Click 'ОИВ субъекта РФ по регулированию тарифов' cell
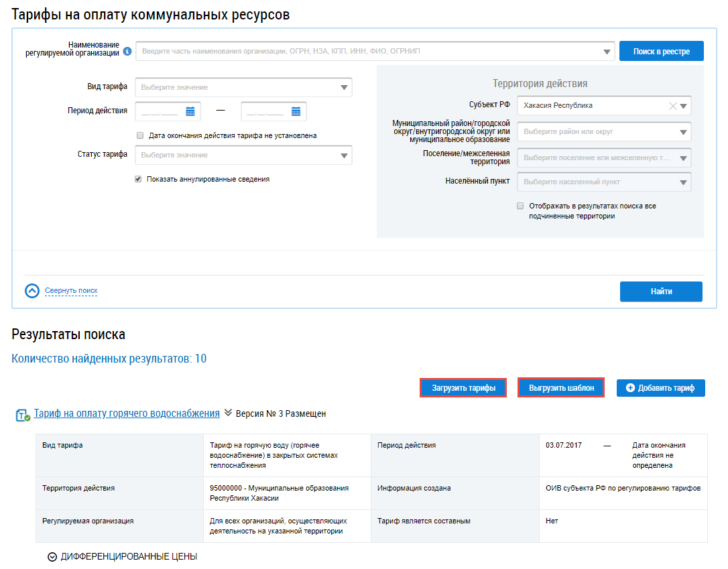728x569 pixels. [x=623, y=488]
